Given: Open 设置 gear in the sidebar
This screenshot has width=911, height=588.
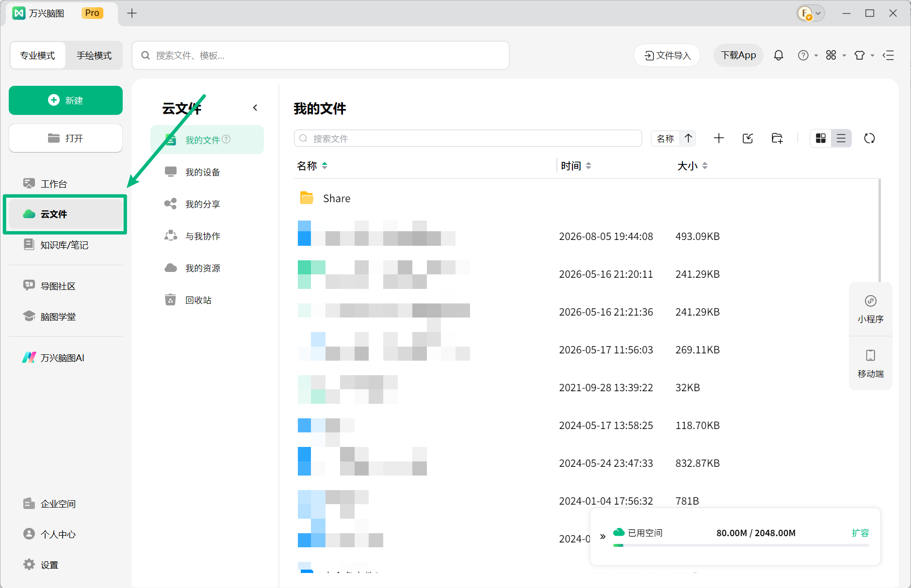Looking at the screenshot, I should click(x=65, y=565).
